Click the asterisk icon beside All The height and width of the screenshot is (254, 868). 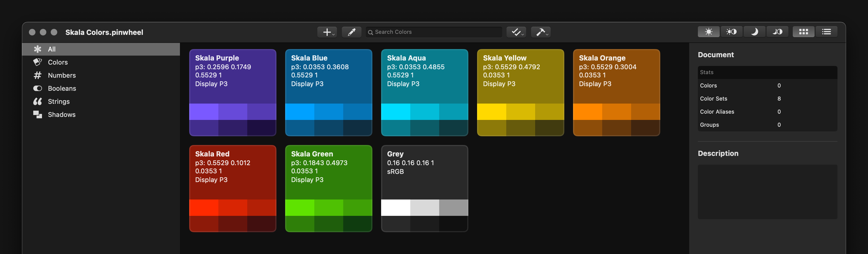[x=37, y=49]
